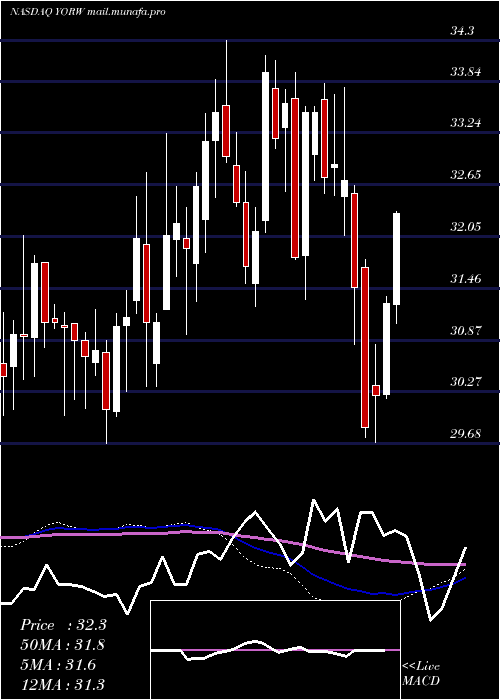Image resolution: width=500 pixels, height=700 pixels.
Task: Click the 'NASDAQ YORW mail.munafa.pro' title text
Action: point(88,12)
